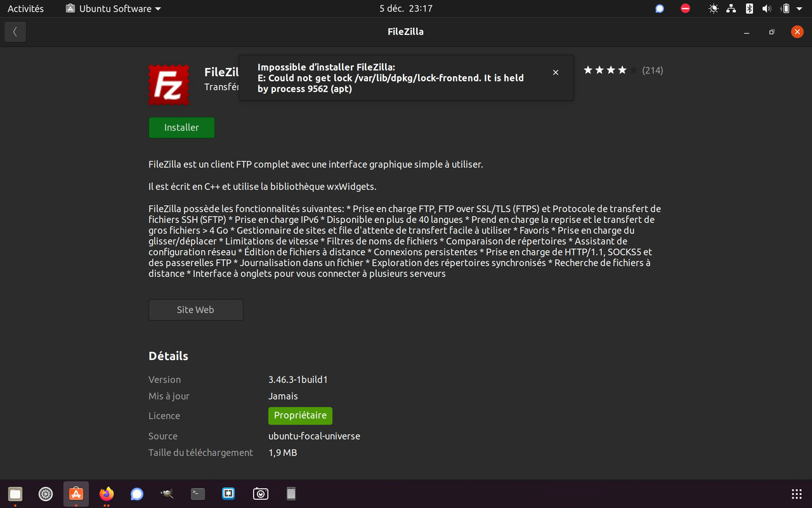The image size is (812, 508).
Task: Open the Files application from the dock
Action: tap(15, 493)
